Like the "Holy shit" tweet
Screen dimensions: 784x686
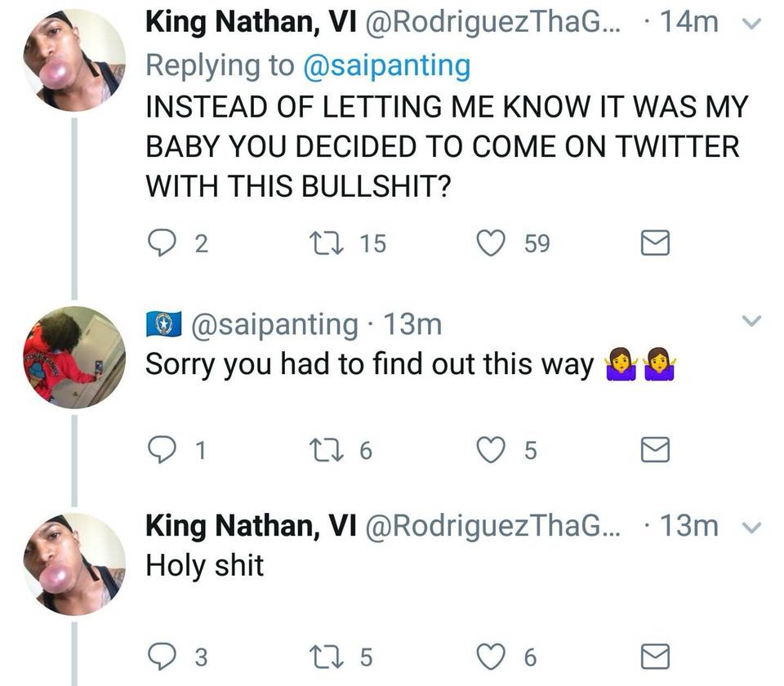(x=491, y=656)
